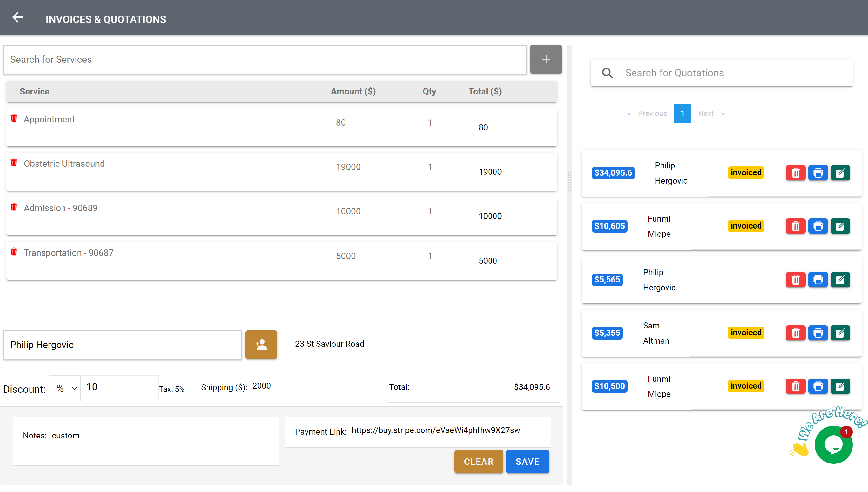Add a service with the plus button

(546, 60)
